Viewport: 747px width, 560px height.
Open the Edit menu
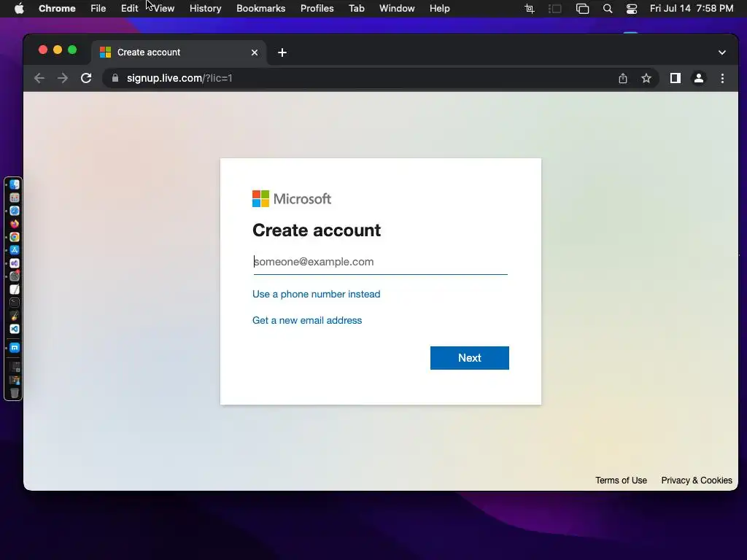click(129, 9)
